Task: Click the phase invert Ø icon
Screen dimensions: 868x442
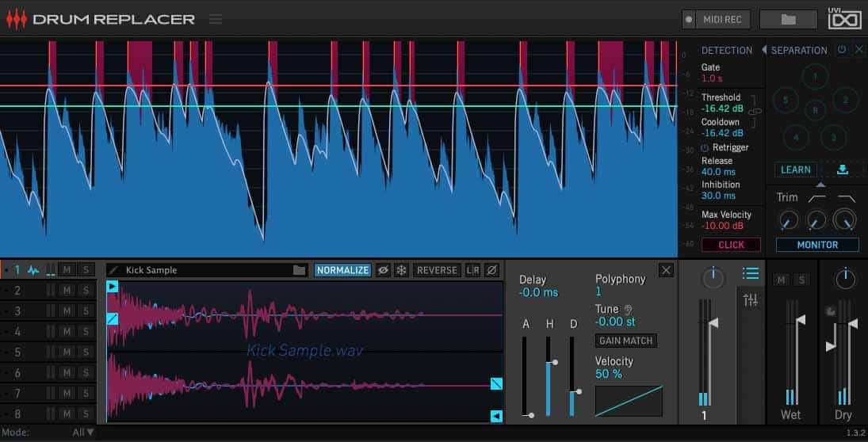Action: [491, 270]
